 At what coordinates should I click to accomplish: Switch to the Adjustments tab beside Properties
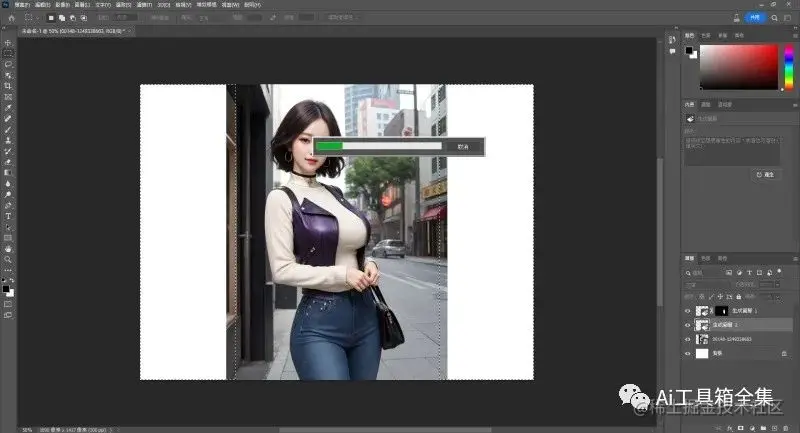click(706, 105)
